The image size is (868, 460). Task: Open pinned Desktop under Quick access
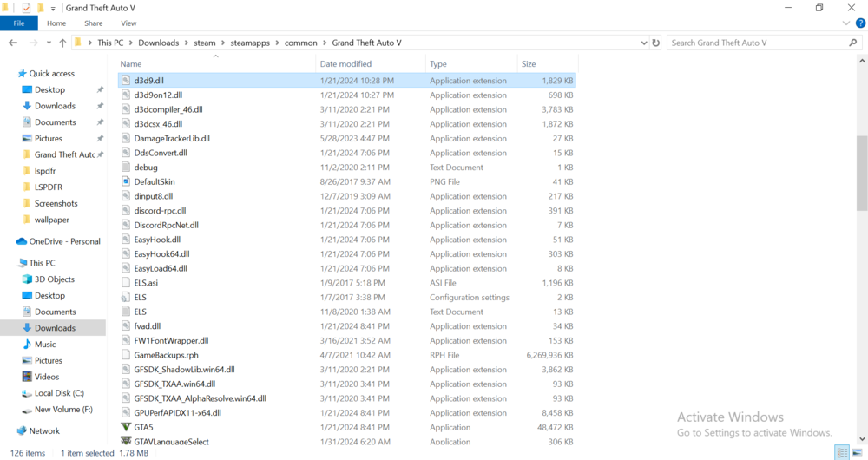click(x=49, y=89)
